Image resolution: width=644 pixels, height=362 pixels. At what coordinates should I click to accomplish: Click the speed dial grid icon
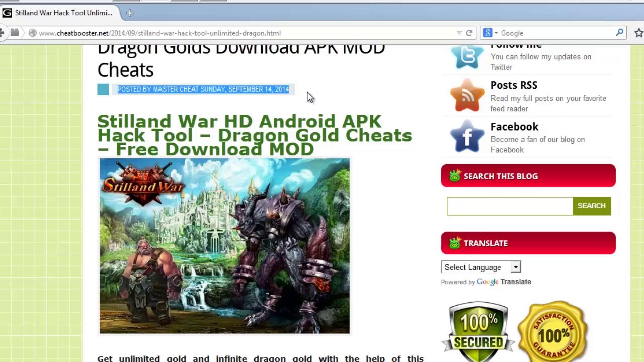(15, 33)
